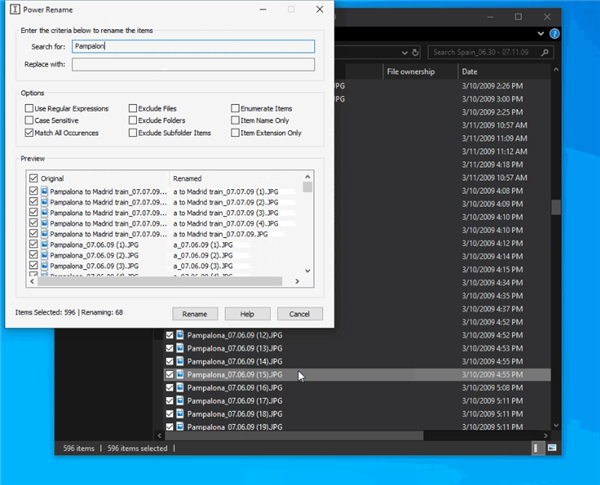
Task: Enable Use Regular Expressions checkbox
Action: pyautogui.click(x=29, y=108)
